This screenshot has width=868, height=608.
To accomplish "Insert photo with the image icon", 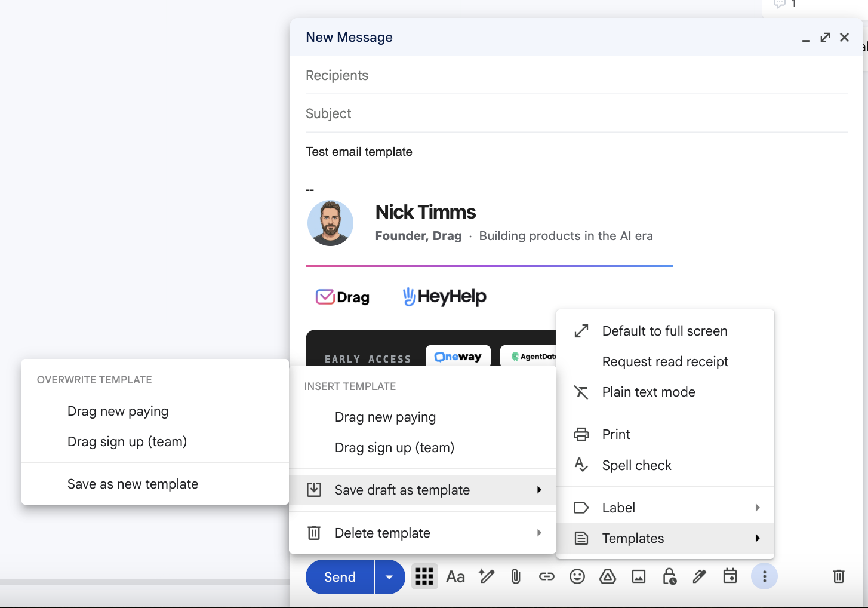I will [x=639, y=576].
